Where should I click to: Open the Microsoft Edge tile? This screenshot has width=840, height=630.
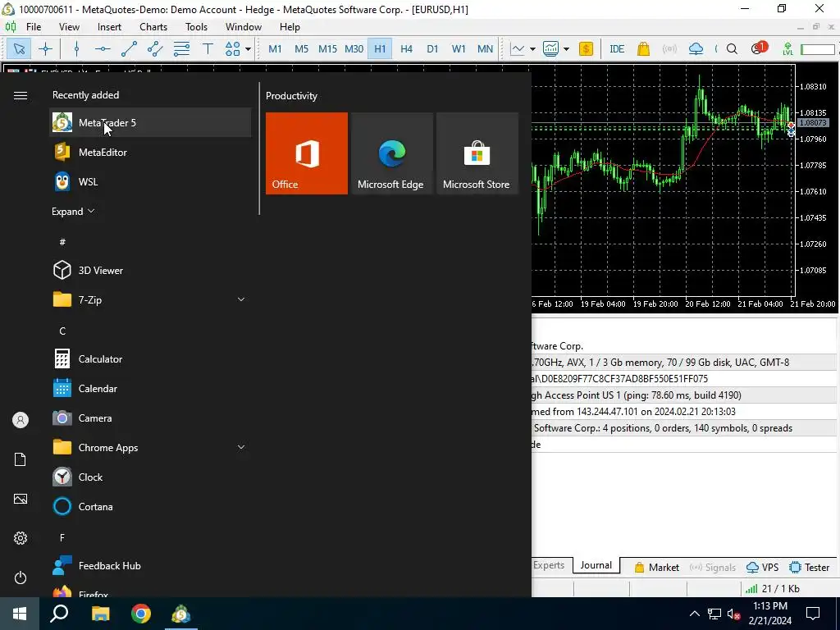click(391, 153)
